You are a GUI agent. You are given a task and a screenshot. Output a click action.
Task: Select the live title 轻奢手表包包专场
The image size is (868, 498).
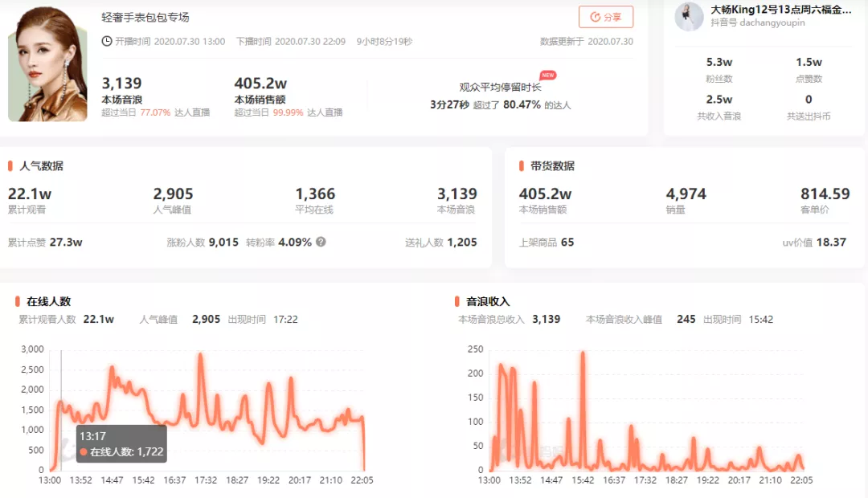pos(145,17)
